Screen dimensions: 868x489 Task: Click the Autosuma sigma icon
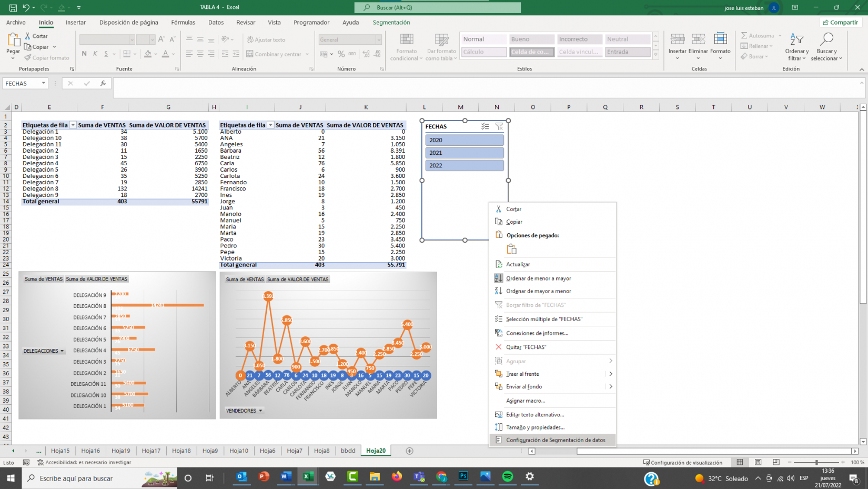click(x=744, y=35)
